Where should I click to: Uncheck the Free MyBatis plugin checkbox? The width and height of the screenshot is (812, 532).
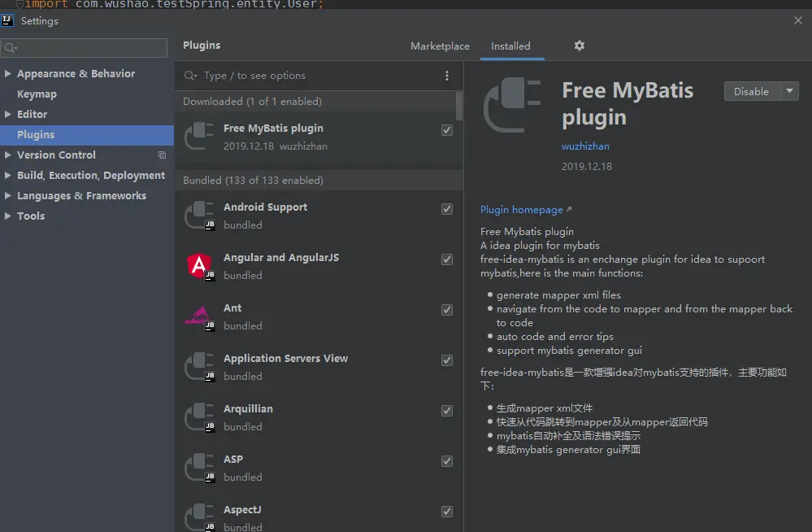[x=447, y=130]
